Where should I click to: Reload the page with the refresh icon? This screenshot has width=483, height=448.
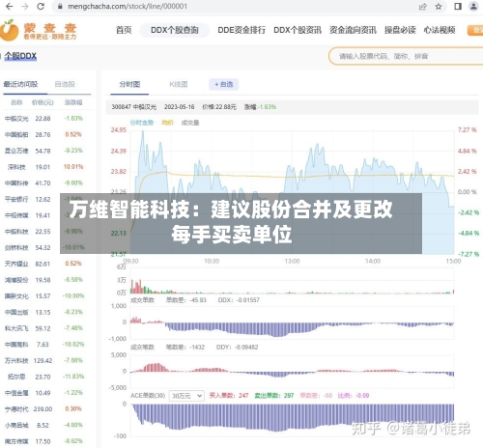pyautogui.click(x=41, y=6)
